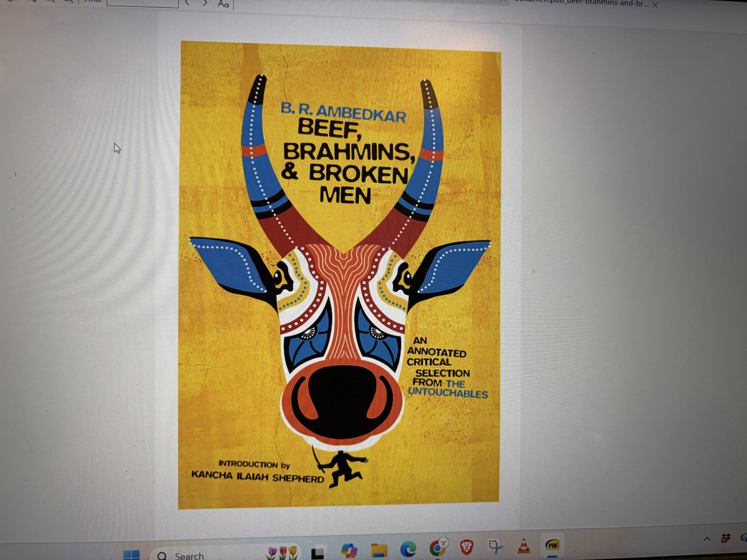Go to previous find result arrow

click(x=187, y=3)
